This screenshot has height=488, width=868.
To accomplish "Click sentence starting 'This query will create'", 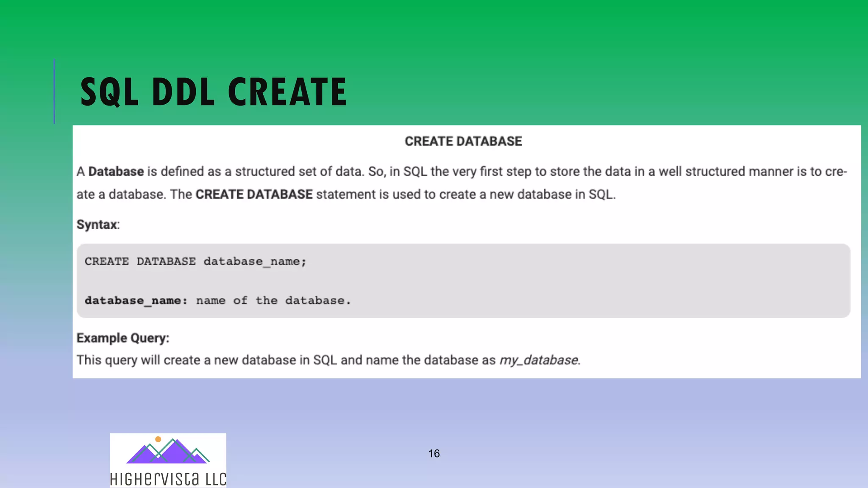I will [x=328, y=360].
